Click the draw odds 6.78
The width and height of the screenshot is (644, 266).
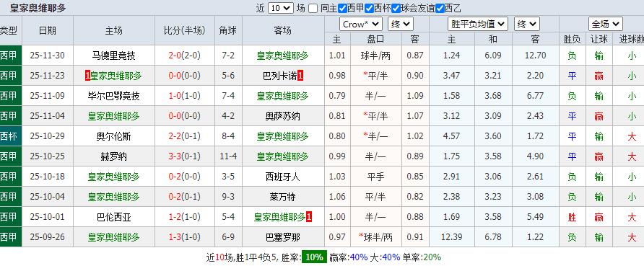click(x=493, y=237)
